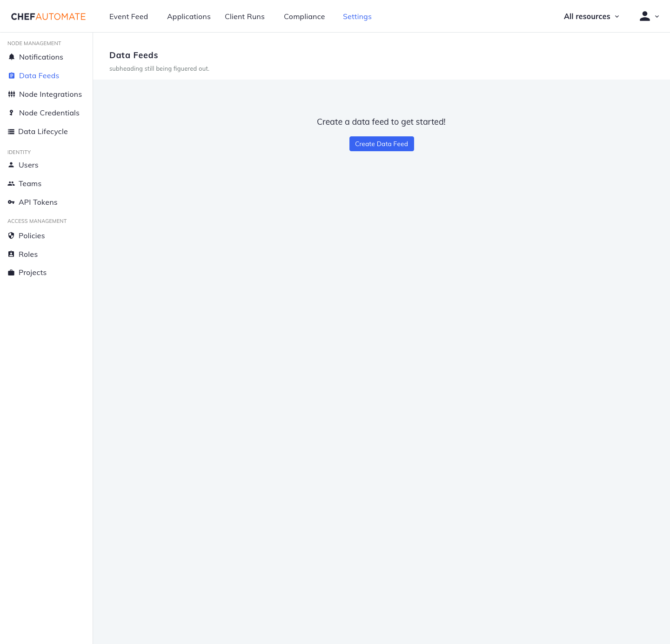Expand the user account chevron
670x644 pixels.
click(657, 16)
